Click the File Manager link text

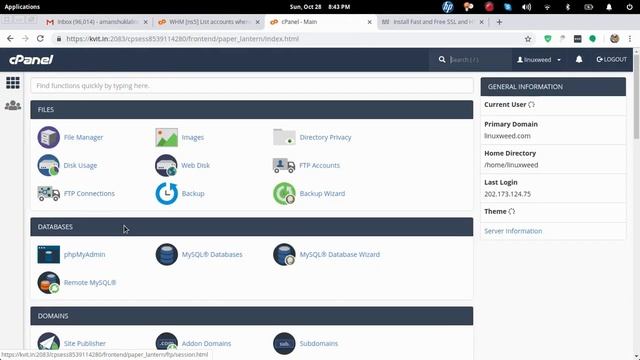(x=83, y=138)
